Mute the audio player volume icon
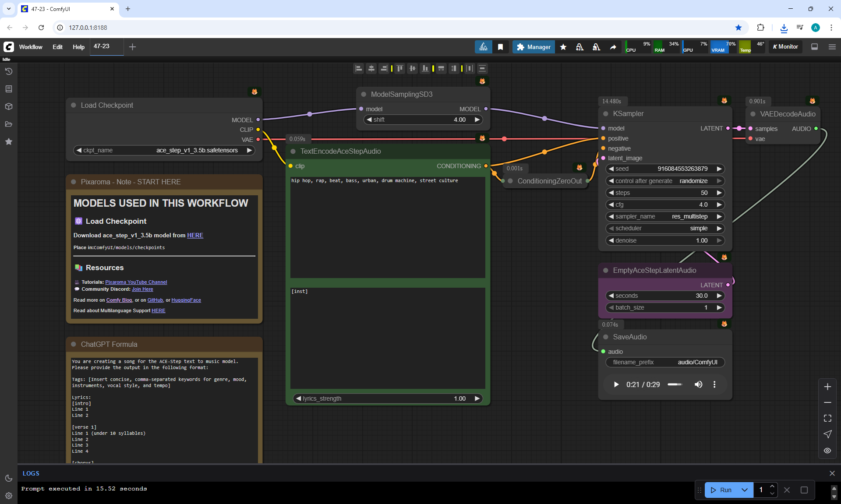This screenshot has width=841, height=504. [x=698, y=384]
